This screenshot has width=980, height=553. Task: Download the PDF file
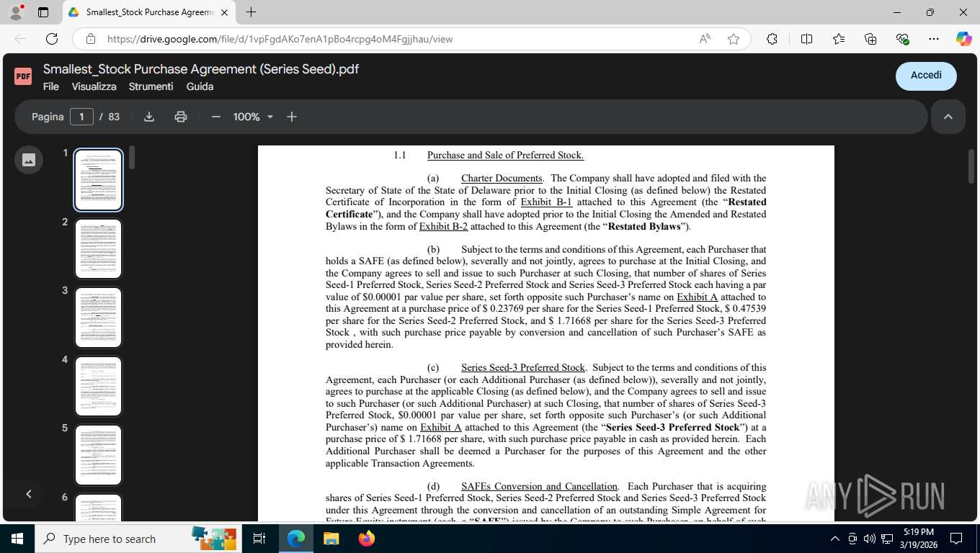(x=149, y=117)
